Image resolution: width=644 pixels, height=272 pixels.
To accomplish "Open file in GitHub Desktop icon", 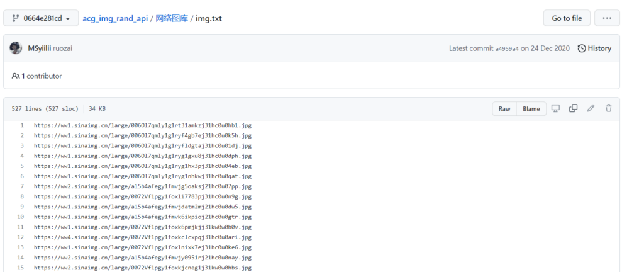I will click(555, 108).
